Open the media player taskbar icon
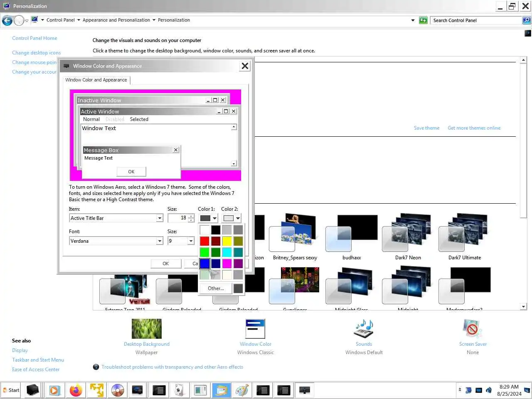 pyautogui.click(x=54, y=390)
